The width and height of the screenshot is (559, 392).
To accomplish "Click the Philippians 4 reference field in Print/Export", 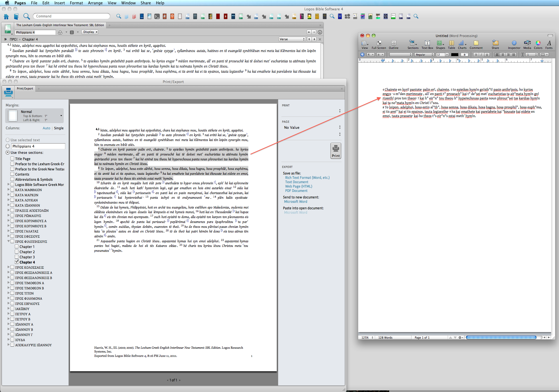I will pos(38,146).
